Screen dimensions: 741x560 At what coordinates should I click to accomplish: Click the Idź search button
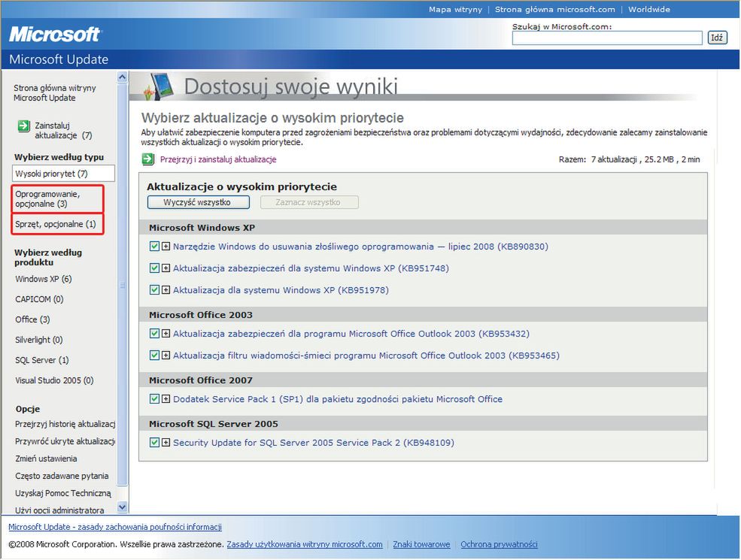(717, 38)
